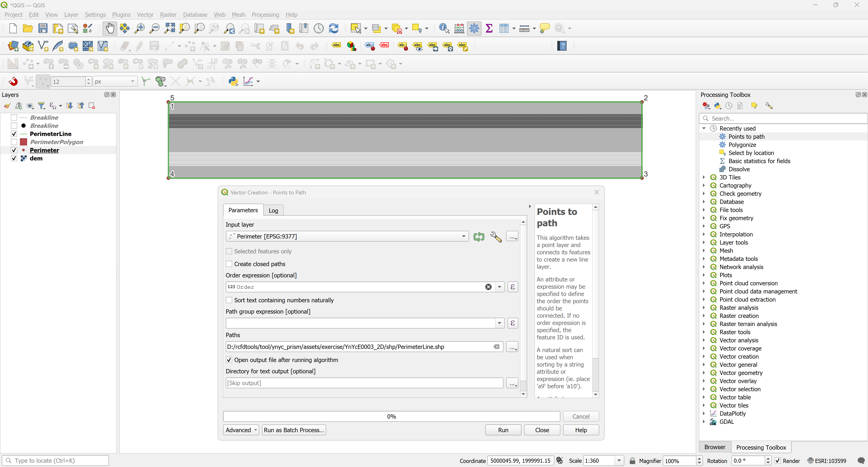Viewport: 868px width, 467px height.
Task: Click the New Shapefile Layer icon
Action: (43, 46)
